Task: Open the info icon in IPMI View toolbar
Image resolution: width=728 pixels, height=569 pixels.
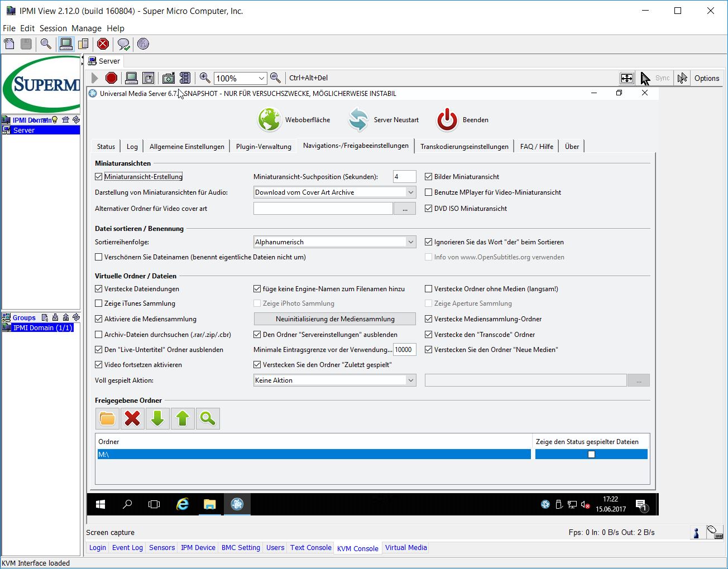Action: [143, 44]
